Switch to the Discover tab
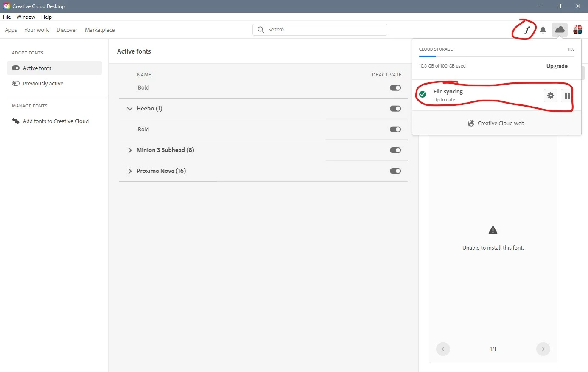 coord(67,30)
